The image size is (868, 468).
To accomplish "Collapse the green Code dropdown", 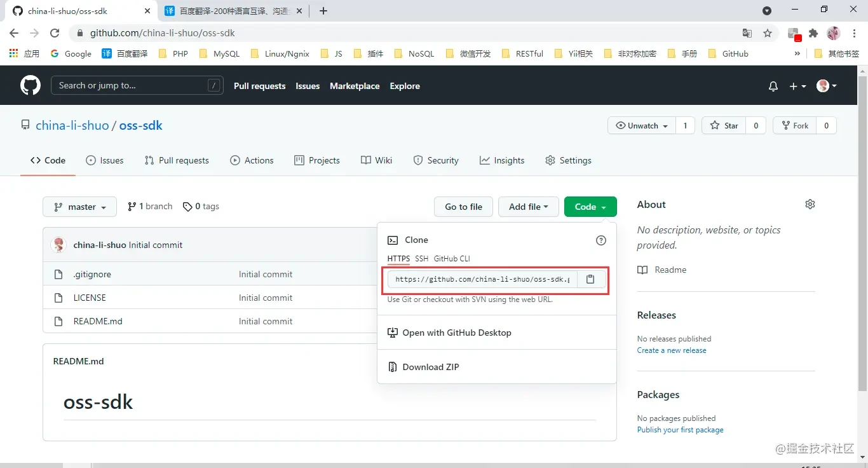I will [x=590, y=207].
